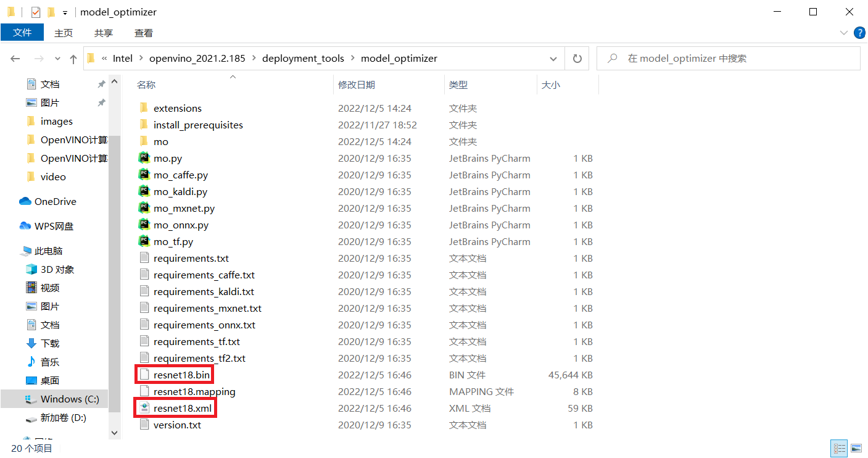Click the mo folder icon
The image size is (868, 458).
[144, 141]
